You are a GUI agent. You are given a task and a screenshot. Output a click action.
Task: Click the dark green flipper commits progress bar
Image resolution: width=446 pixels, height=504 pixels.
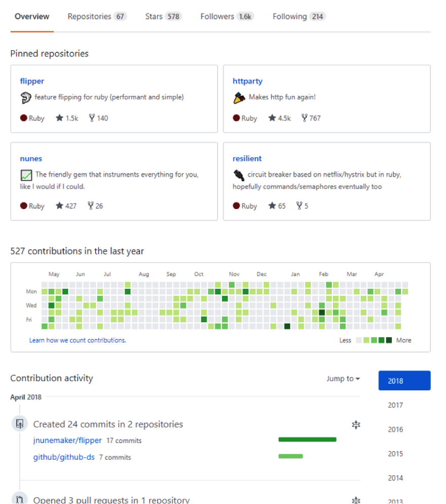(307, 440)
